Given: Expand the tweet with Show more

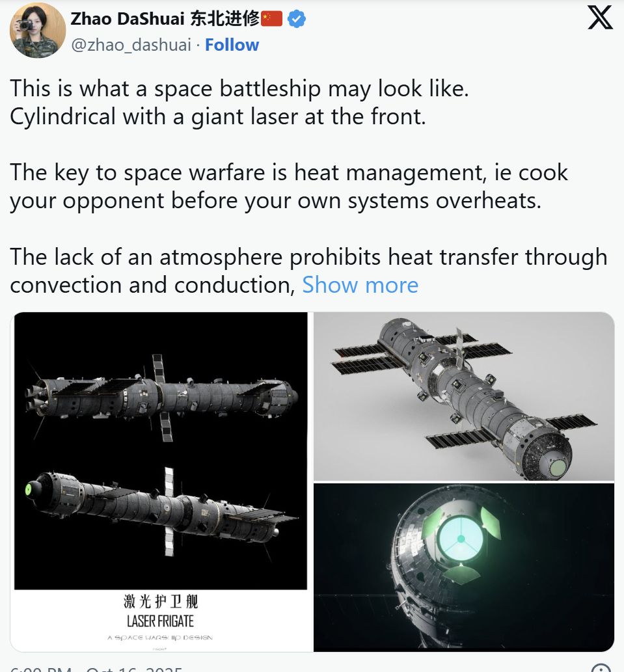Looking at the screenshot, I should 360,285.
